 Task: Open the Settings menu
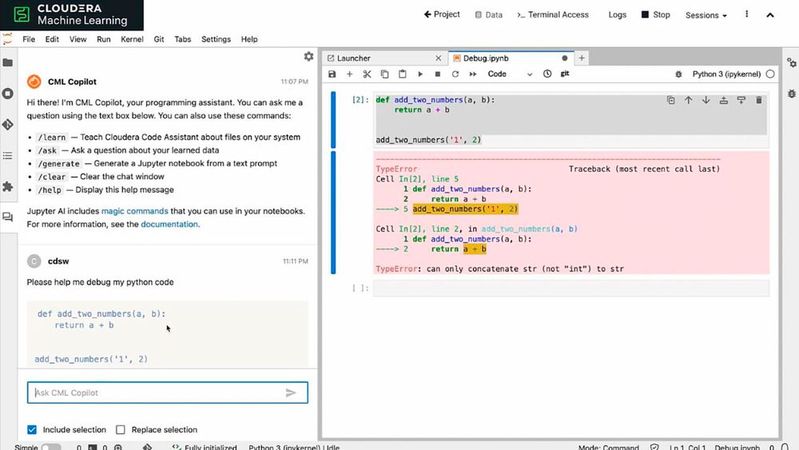(216, 39)
